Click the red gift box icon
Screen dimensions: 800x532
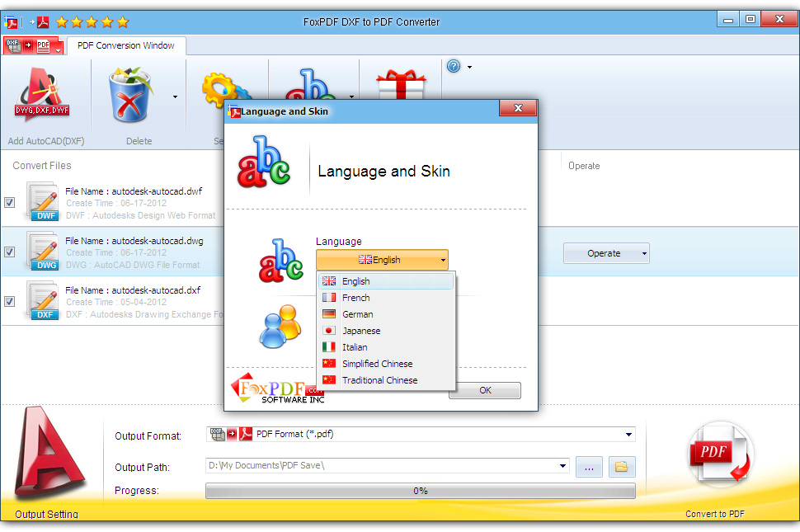[x=401, y=85]
